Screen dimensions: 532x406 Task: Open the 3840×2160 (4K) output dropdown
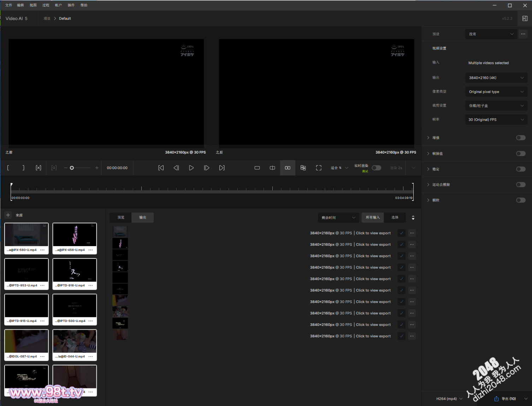coord(496,78)
